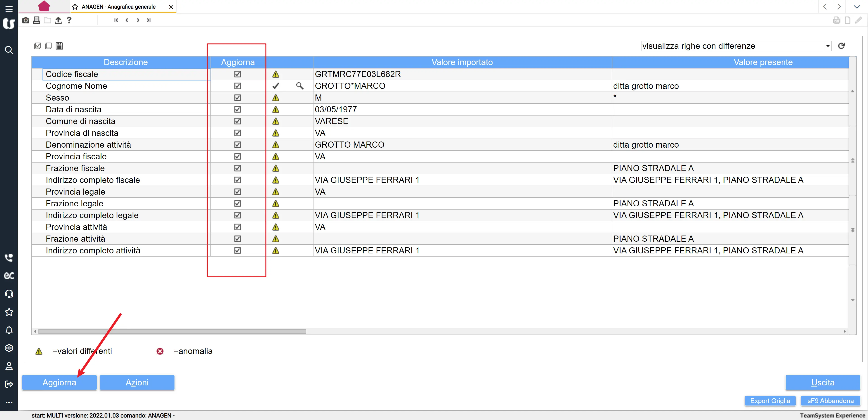Click the Export Griglia button
The image size is (868, 420).
770,401
